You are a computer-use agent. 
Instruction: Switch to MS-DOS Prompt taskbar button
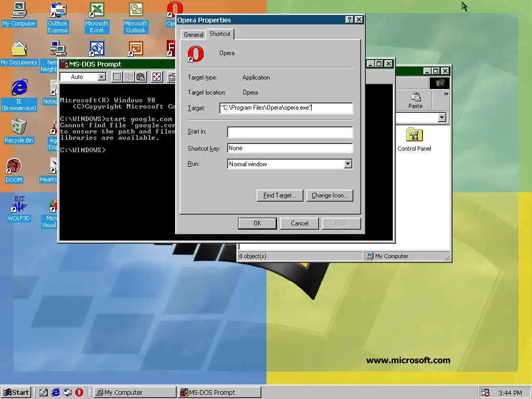[x=220, y=392]
